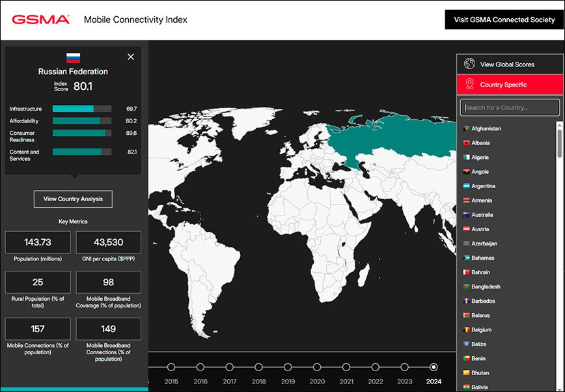The height and width of the screenshot is (392, 565).
Task: Click the Russian flag icon
Action: click(73, 58)
